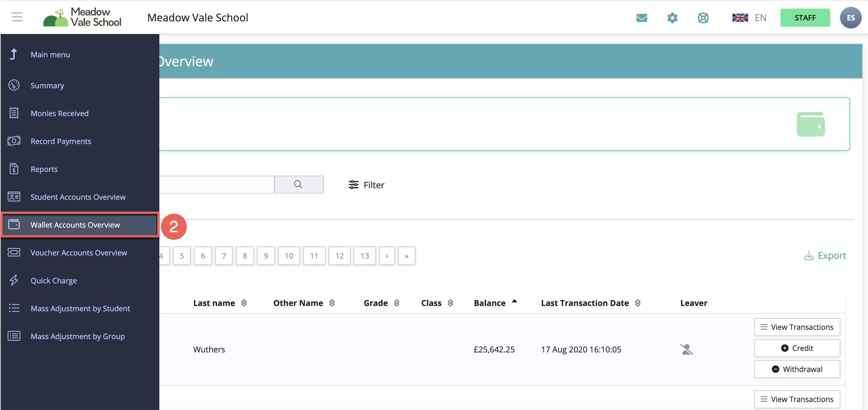Click the Reports document icon

[x=14, y=169]
